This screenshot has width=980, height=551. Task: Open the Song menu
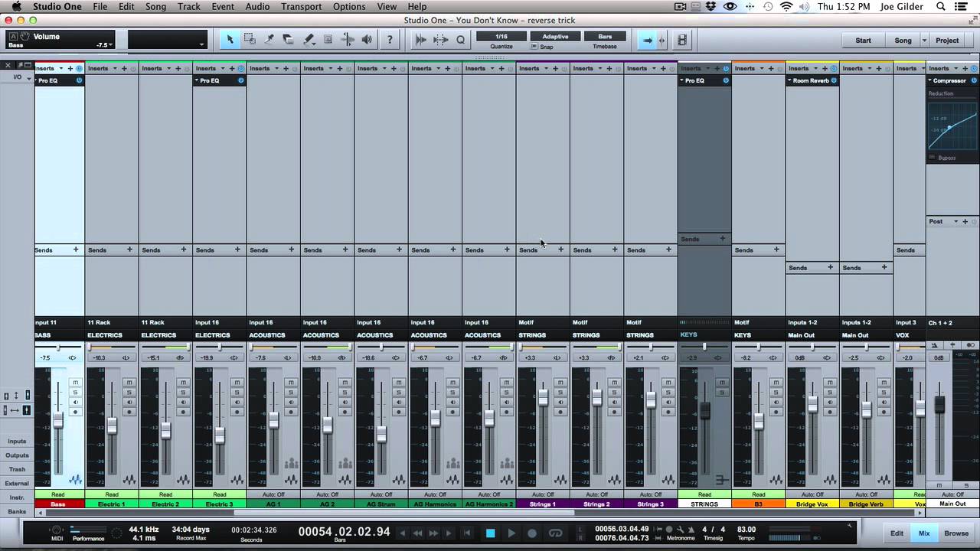point(155,7)
